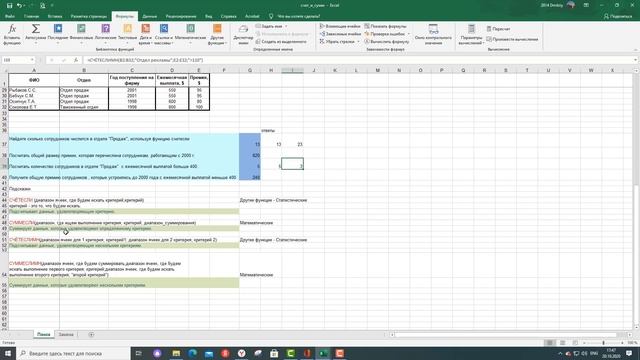Click Create from Selection
640x360 pixels.
click(x=281, y=42)
